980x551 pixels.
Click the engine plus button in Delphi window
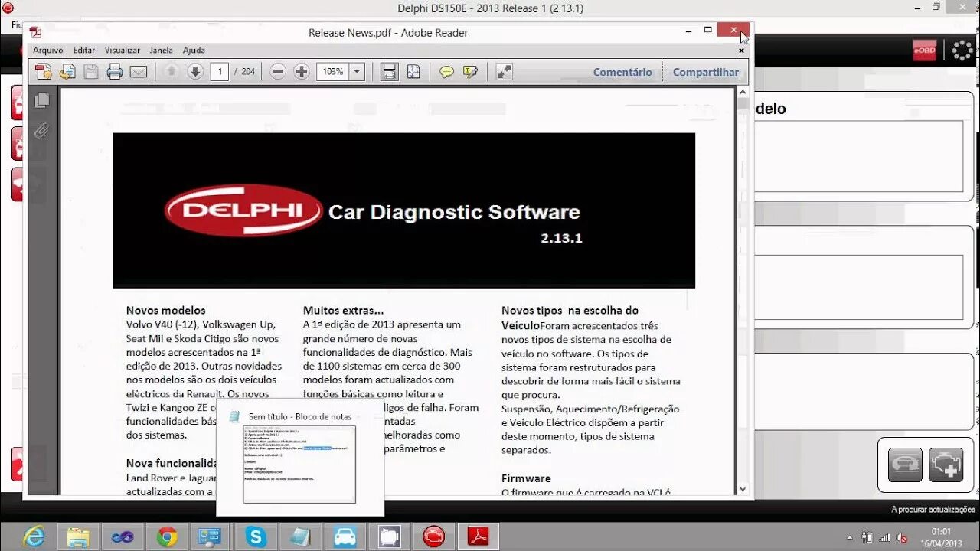click(946, 465)
